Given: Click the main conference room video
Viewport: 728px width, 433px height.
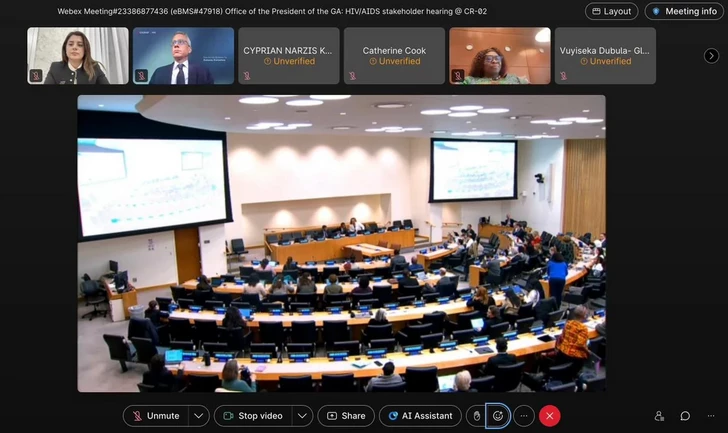Looking at the screenshot, I should pyautogui.click(x=341, y=244).
